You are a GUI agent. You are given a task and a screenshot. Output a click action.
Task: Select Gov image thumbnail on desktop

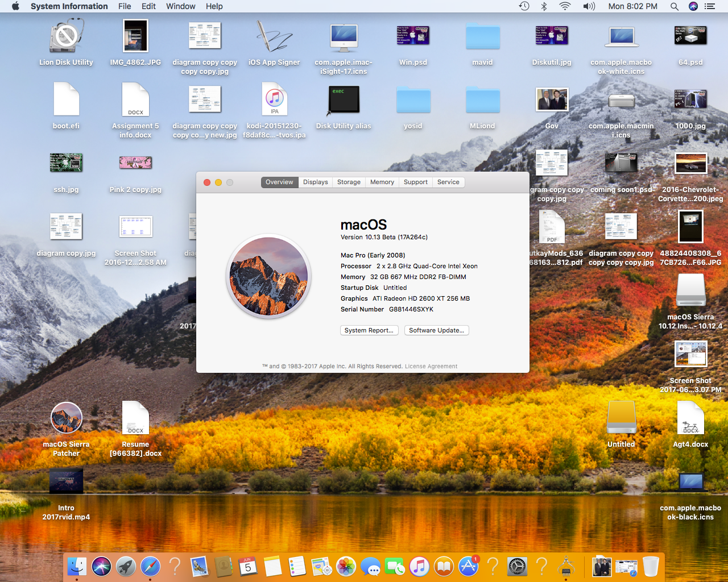552,100
